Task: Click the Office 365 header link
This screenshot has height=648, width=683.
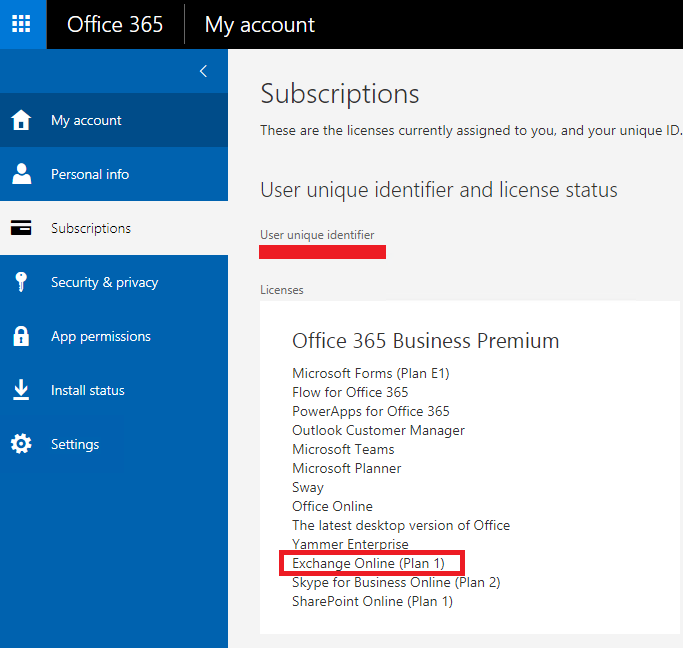Action: (115, 24)
